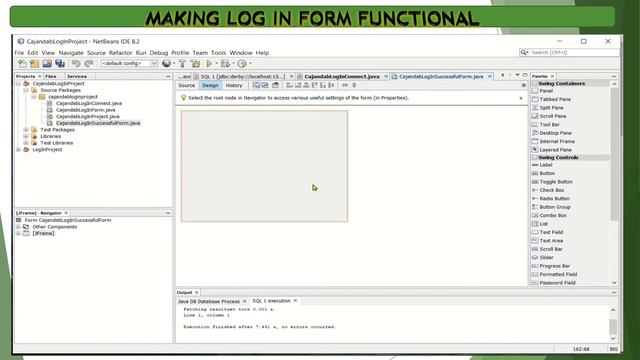Click the horizontal resizability icon in Design toolbar
640x360 pixels.
345,85
